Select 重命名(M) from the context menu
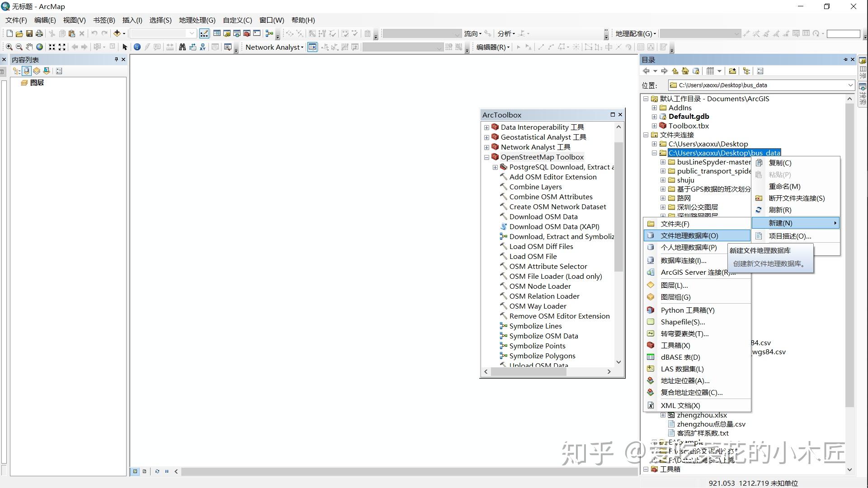The image size is (868, 488). point(783,186)
